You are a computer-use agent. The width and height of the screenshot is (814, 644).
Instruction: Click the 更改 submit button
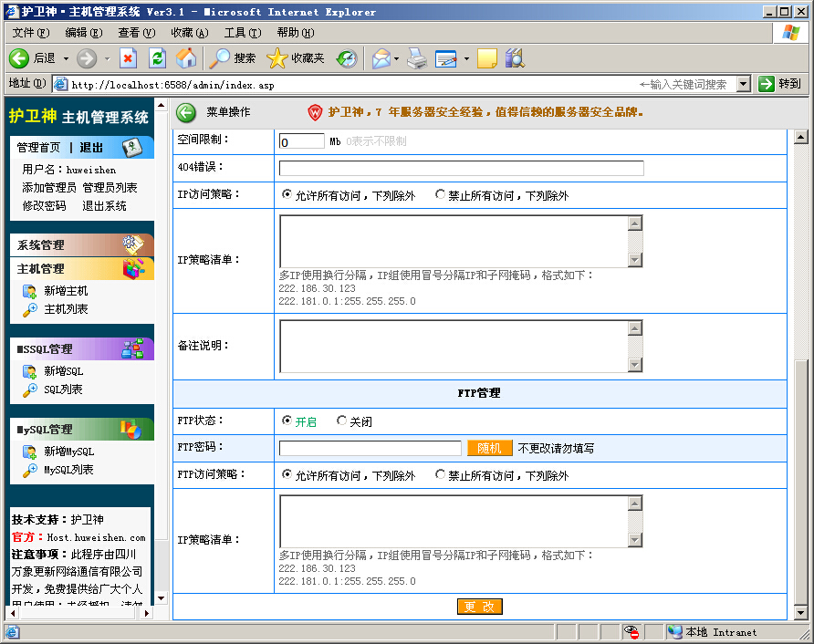coord(480,607)
